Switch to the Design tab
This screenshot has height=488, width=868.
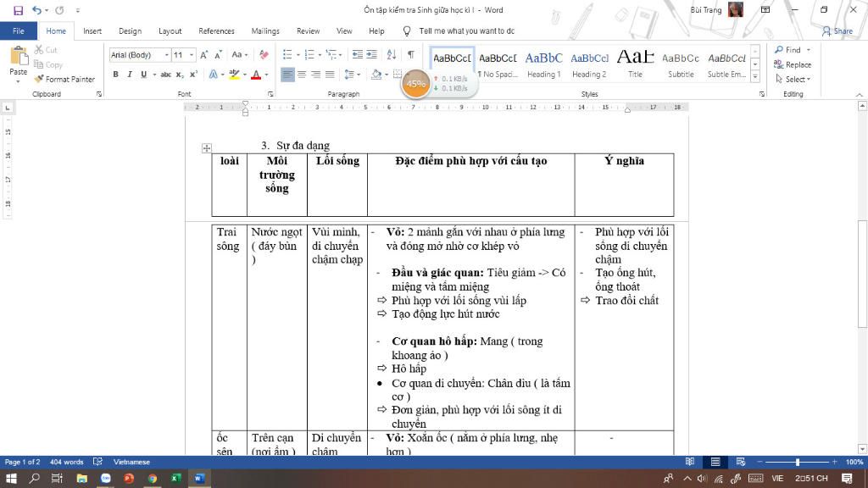[x=130, y=31]
